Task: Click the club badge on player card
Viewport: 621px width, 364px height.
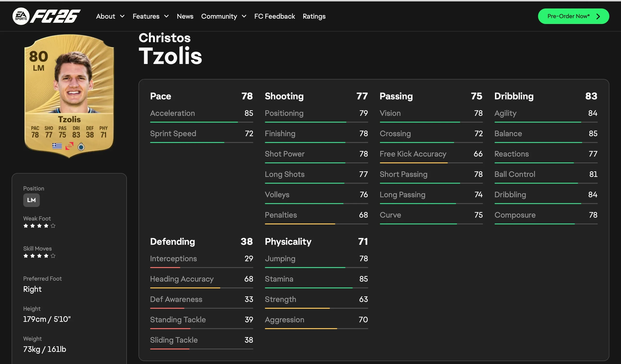Action: tap(81, 147)
